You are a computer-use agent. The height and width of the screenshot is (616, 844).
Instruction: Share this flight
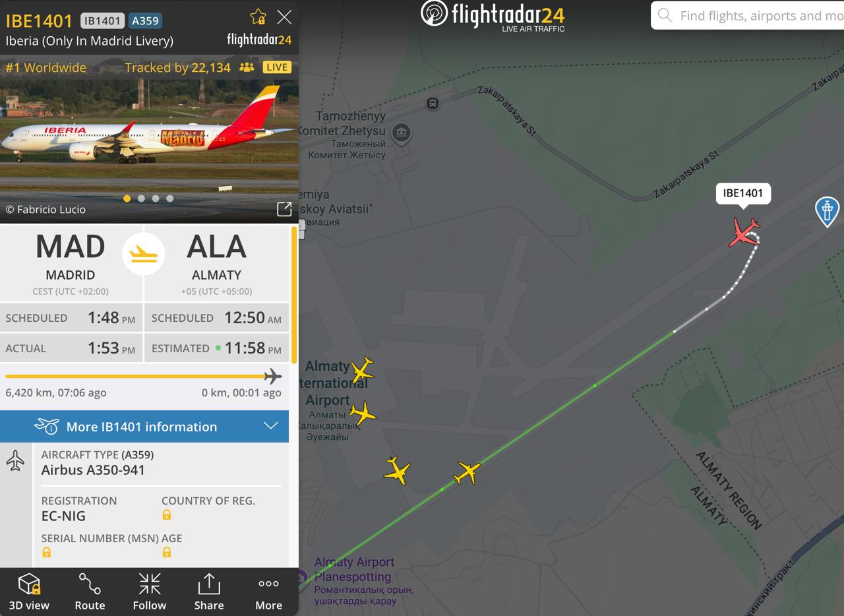[209, 592]
